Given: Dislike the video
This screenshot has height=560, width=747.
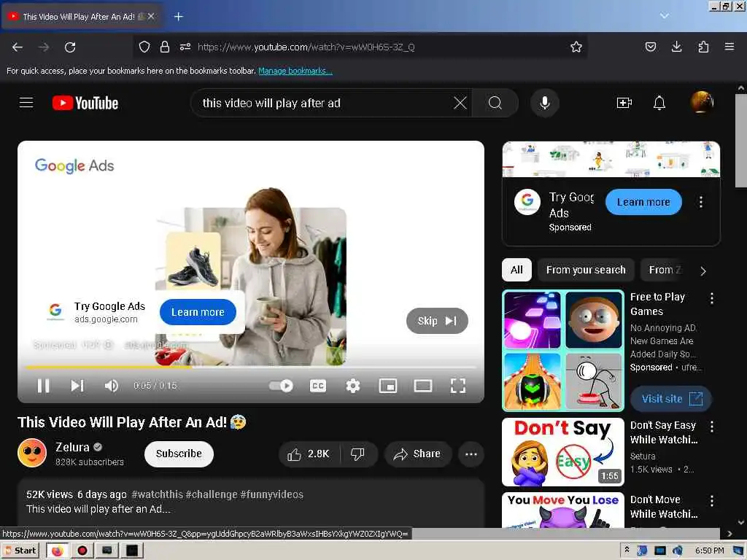Looking at the screenshot, I should point(357,454).
